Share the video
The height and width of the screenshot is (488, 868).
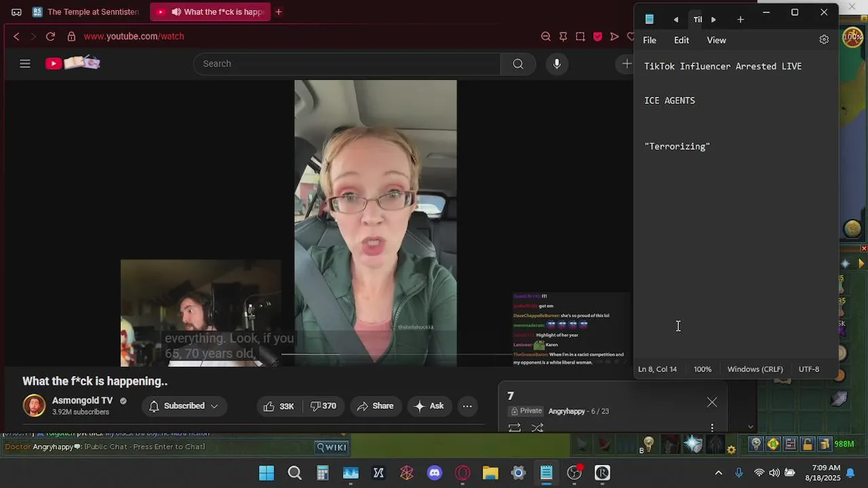375,406
